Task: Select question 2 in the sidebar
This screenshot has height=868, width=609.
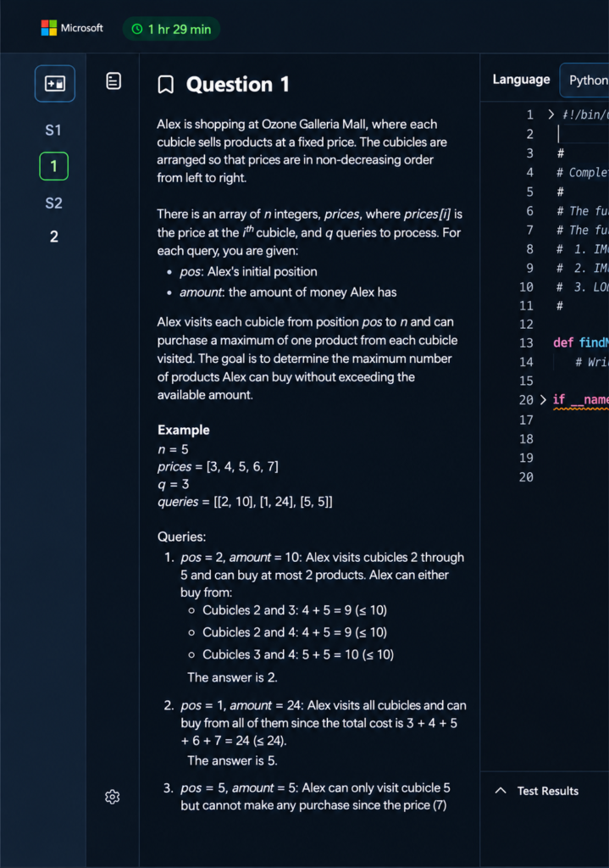Action: [53, 237]
